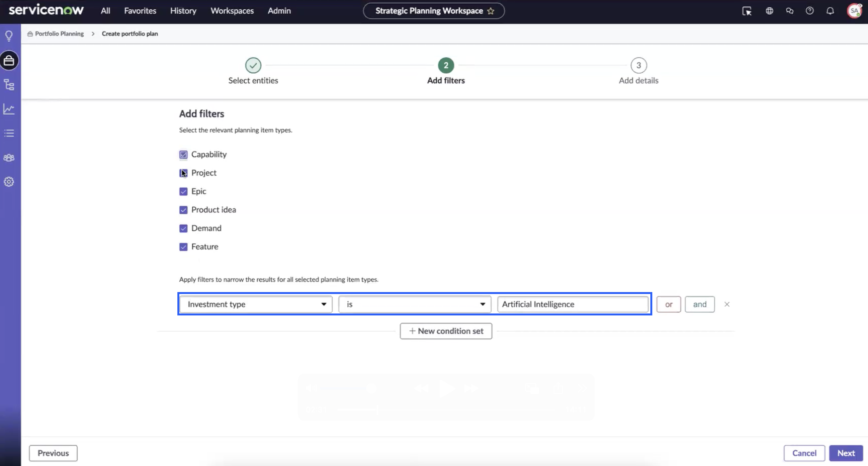Screen dimensions: 868x466
Task: Open the Workspaces menu
Action: pos(232,11)
